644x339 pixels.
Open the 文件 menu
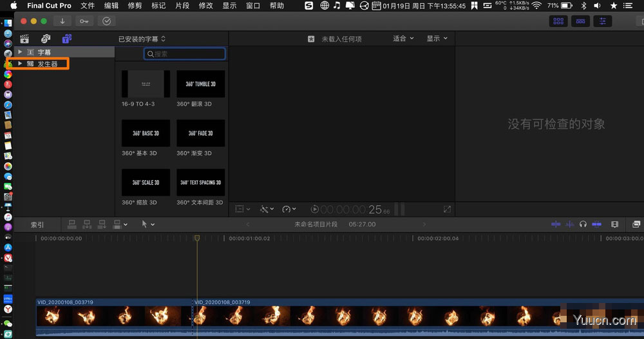[x=88, y=5]
